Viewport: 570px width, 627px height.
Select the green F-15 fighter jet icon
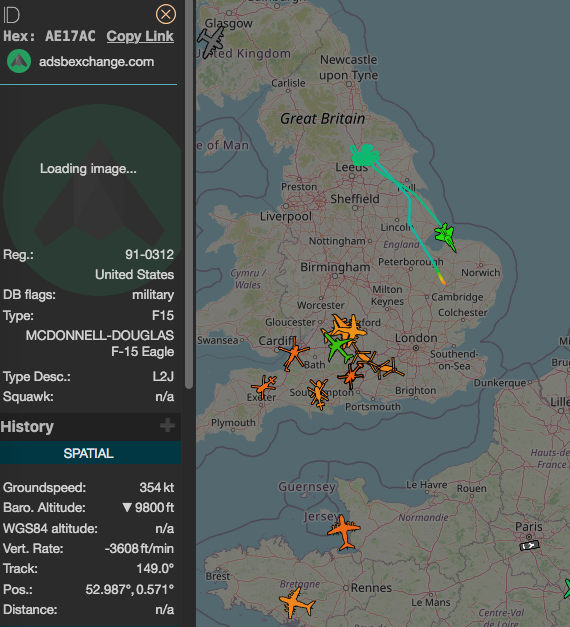[x=446, y=236]
